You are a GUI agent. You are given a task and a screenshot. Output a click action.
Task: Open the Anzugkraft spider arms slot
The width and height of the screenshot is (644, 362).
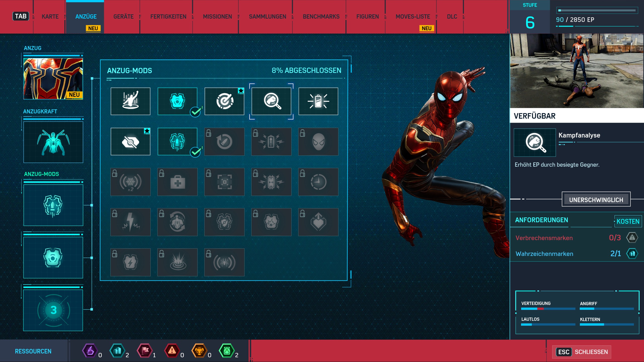(x=53, y=142)
